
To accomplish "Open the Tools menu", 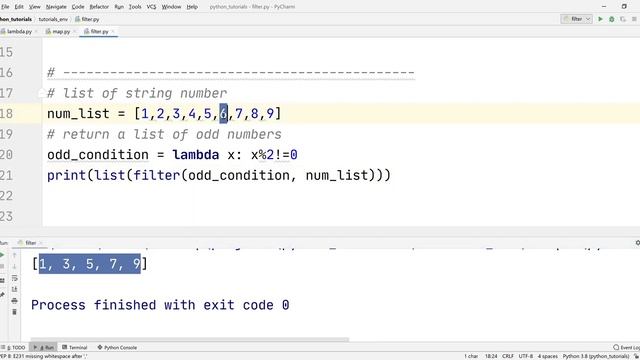I will click(135, 7).
